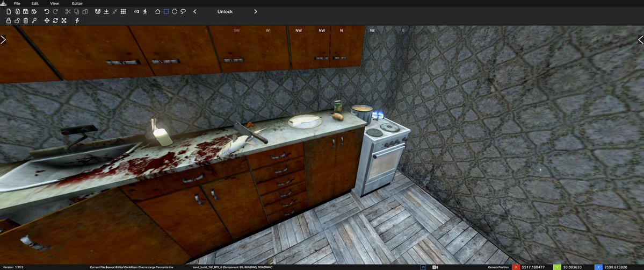
Task: Click the application logo in the menu bar
Action: pyautogui.click(x=3, y=3)
